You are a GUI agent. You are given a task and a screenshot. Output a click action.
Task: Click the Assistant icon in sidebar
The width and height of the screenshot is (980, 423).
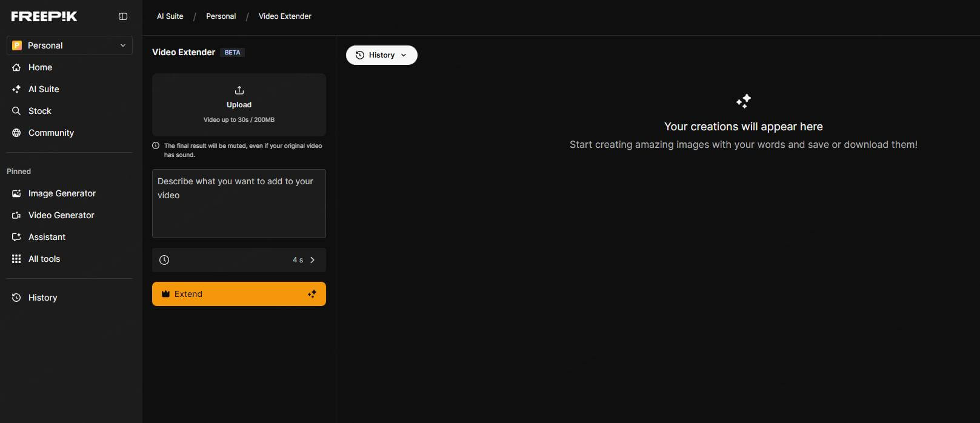point(16,237)
